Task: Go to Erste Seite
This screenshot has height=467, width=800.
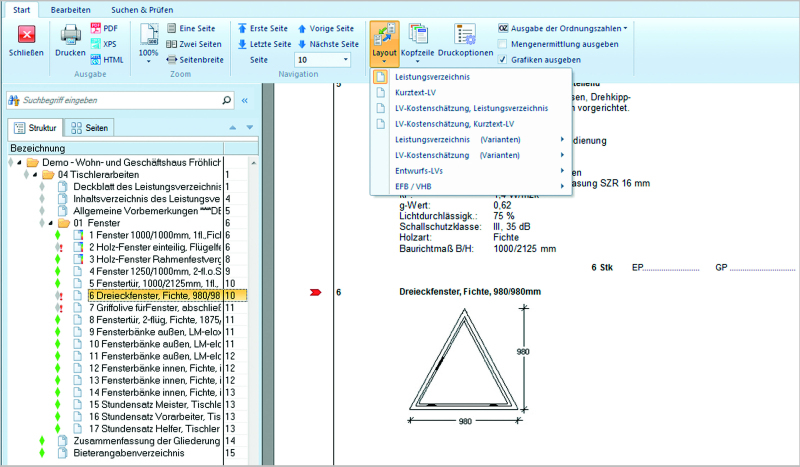Action: 263,28
